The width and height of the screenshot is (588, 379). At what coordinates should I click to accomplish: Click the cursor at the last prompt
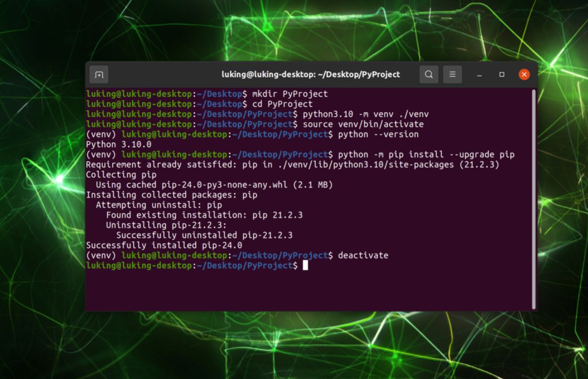(x=305, y=265)
